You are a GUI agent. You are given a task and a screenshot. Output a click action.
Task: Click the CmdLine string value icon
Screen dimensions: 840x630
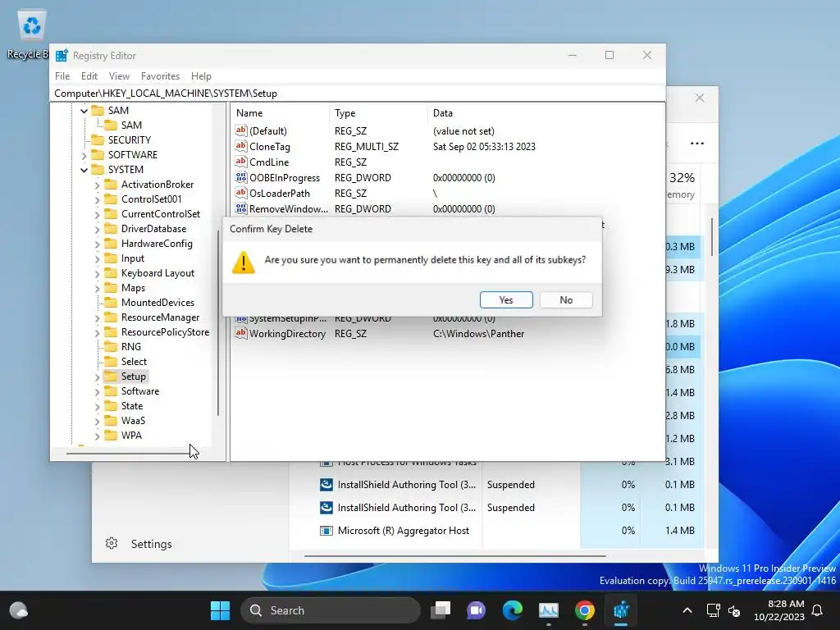[241, 162]
